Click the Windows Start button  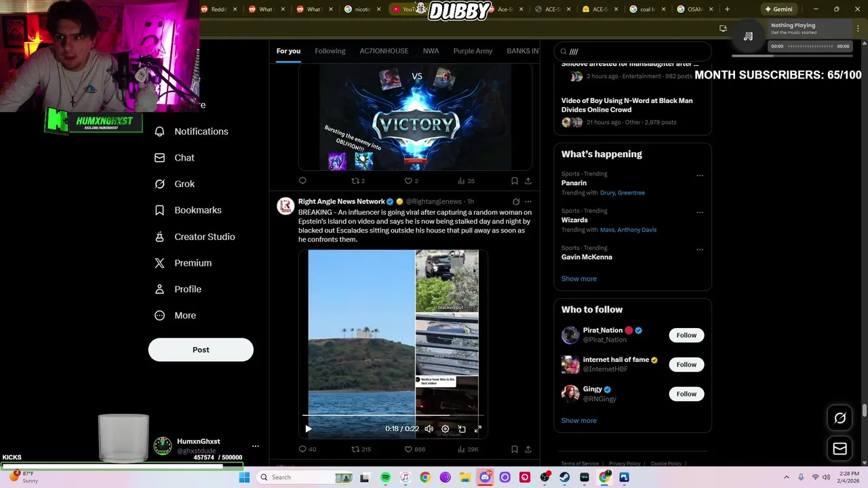[244, 477]
